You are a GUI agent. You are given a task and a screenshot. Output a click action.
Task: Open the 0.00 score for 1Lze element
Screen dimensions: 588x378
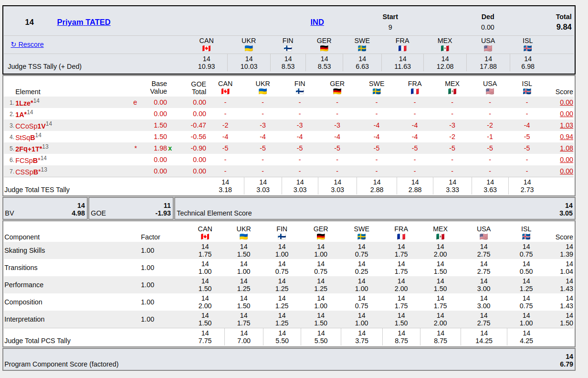[x=566, y=102]
